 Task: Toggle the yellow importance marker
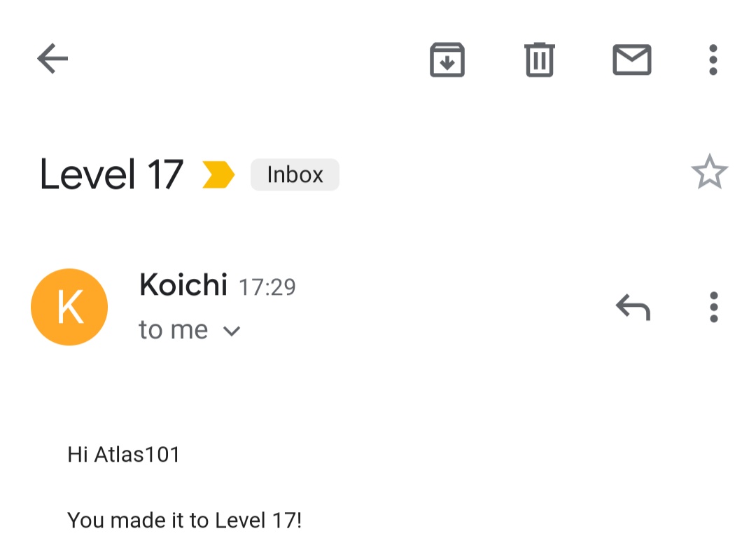218,174
